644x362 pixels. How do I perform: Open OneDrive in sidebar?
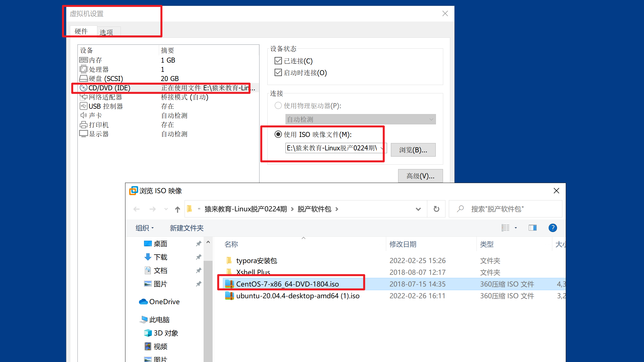[x=159, y=302]
